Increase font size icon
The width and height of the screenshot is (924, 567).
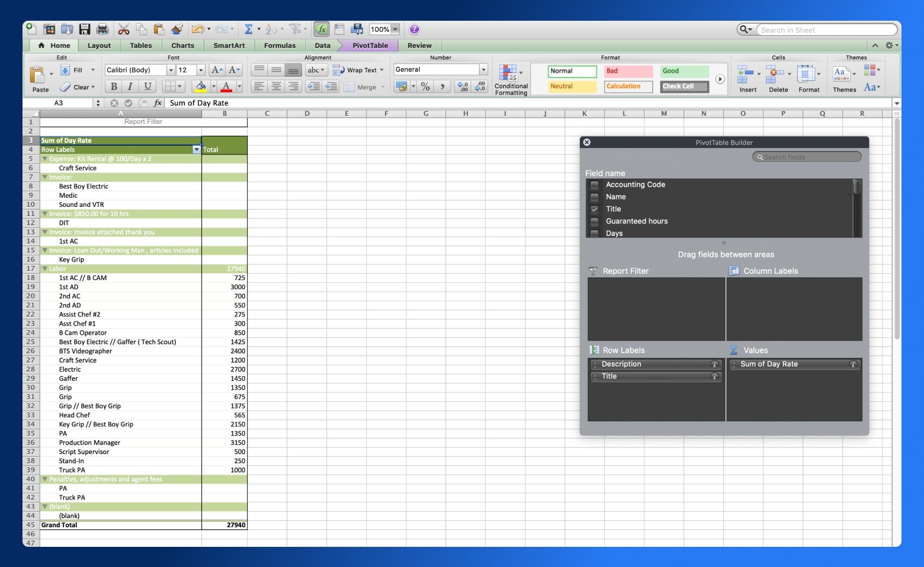(217, 70)
